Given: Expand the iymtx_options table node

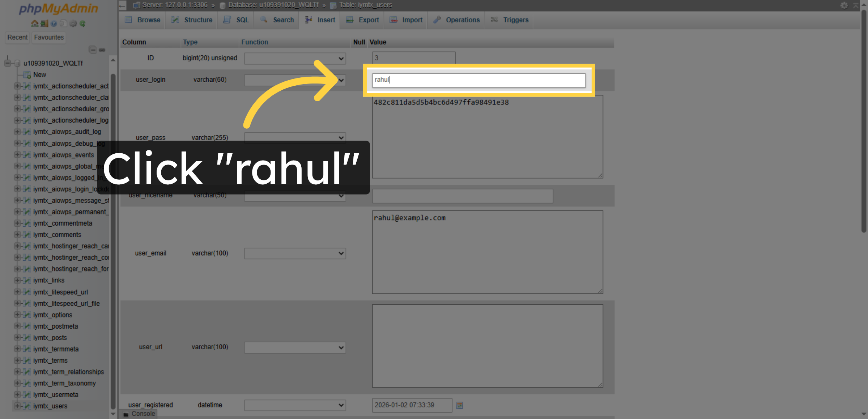Looking at the screenshot, I should [x=18, y=315].
